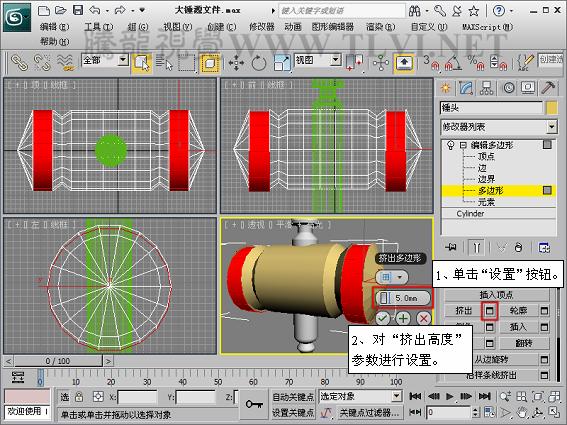Open the 编辑(E) menu

pyautogui.click(x=55, y=27)
